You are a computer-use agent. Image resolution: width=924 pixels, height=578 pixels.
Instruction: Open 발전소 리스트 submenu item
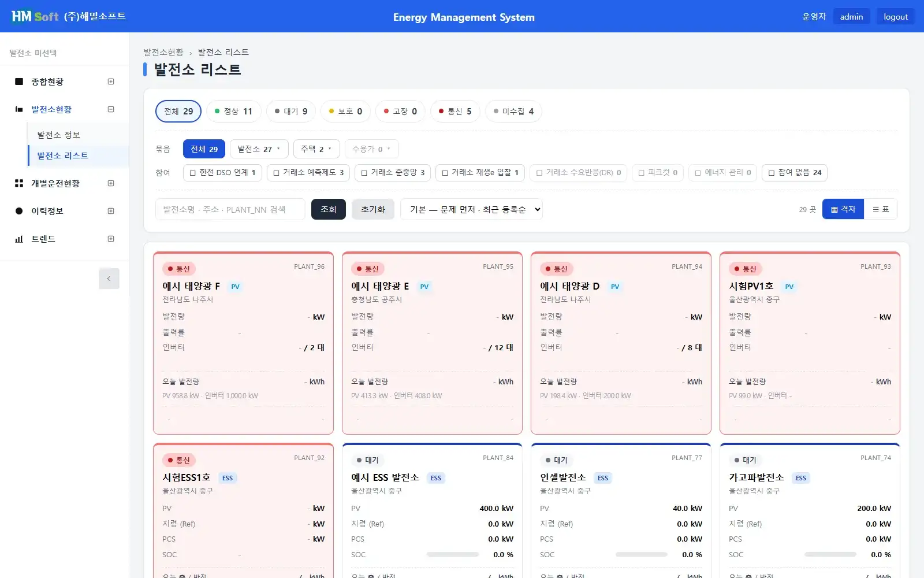[78, 155]
